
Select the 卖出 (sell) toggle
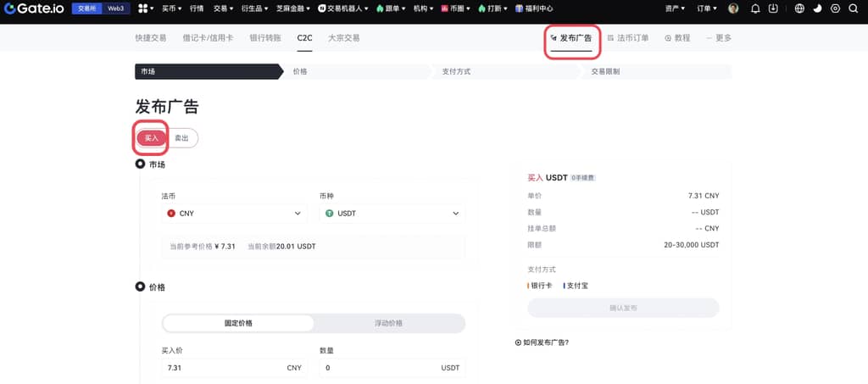pos(182,137)
